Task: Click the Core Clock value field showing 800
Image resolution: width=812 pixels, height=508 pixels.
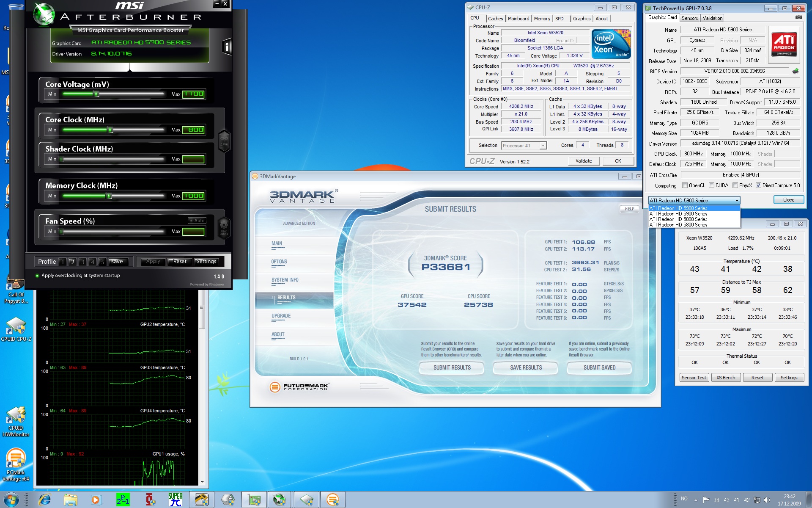Action: [194, 130]
